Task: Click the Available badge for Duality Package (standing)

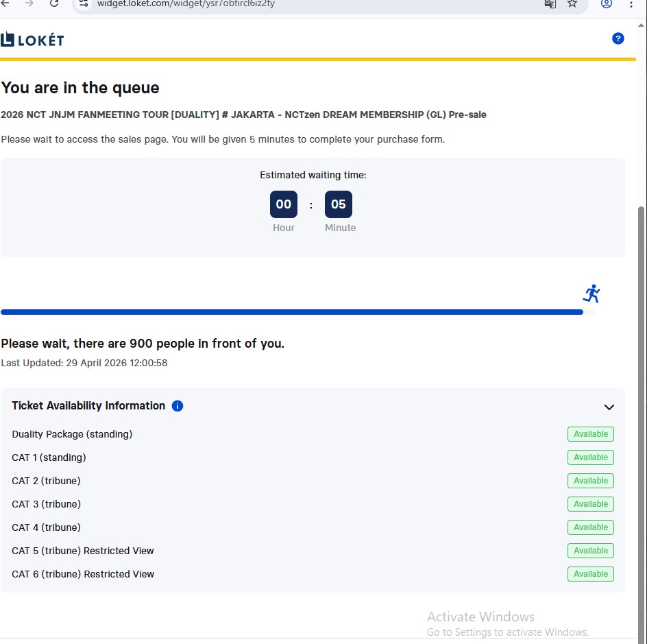Action: click(591, 434)
